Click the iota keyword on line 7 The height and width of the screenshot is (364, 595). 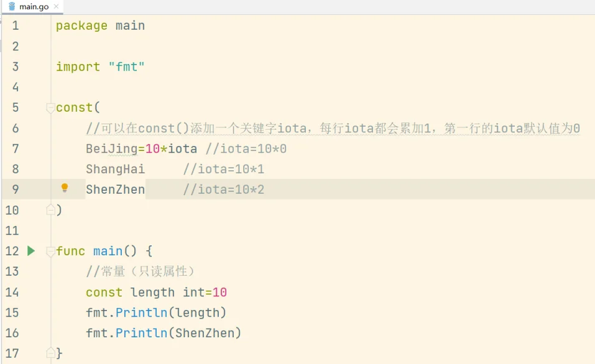point(182,148)
